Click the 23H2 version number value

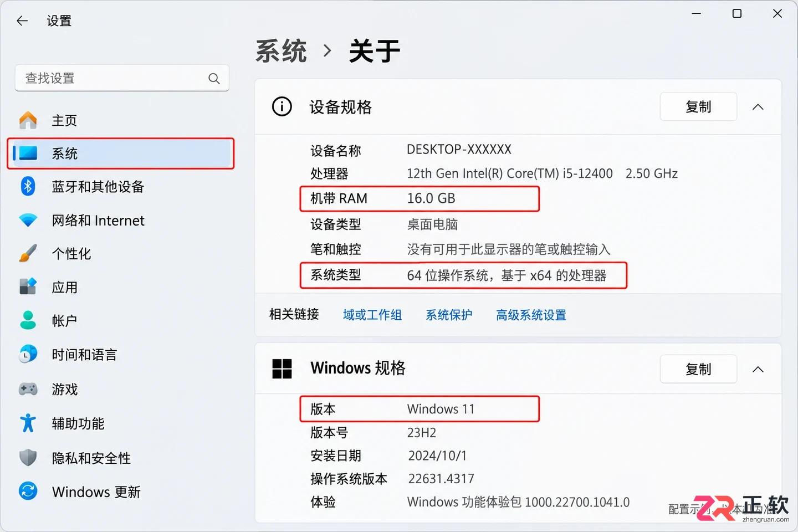422,433
